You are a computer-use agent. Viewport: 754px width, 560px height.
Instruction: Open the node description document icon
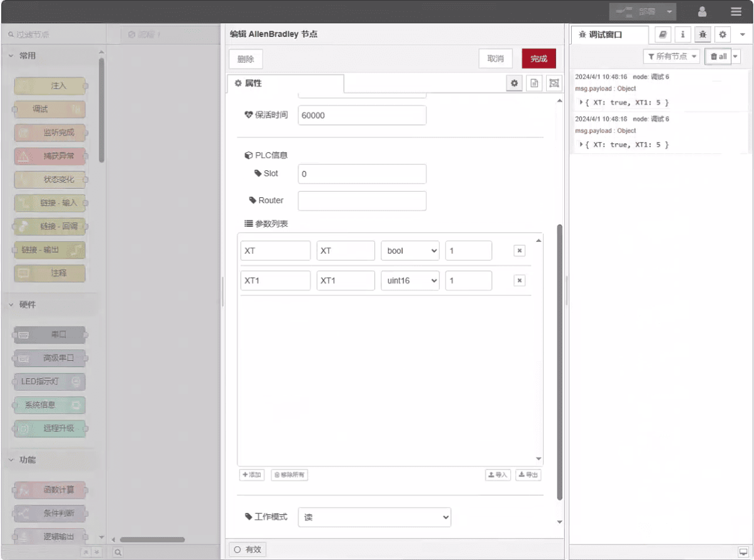click(534, 84)
